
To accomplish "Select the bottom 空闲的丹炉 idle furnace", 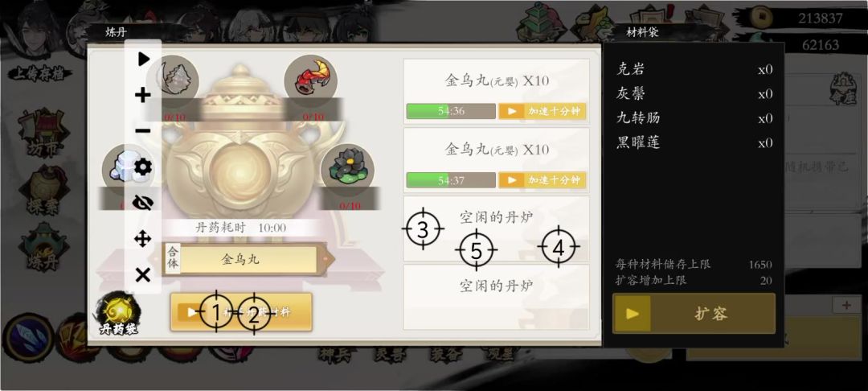I will coord(496,297).
